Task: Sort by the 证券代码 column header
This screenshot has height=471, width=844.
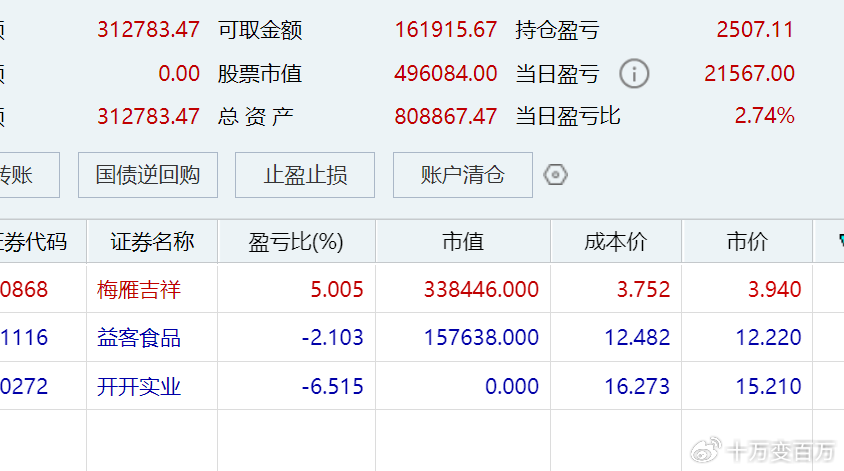Action: 35,241
